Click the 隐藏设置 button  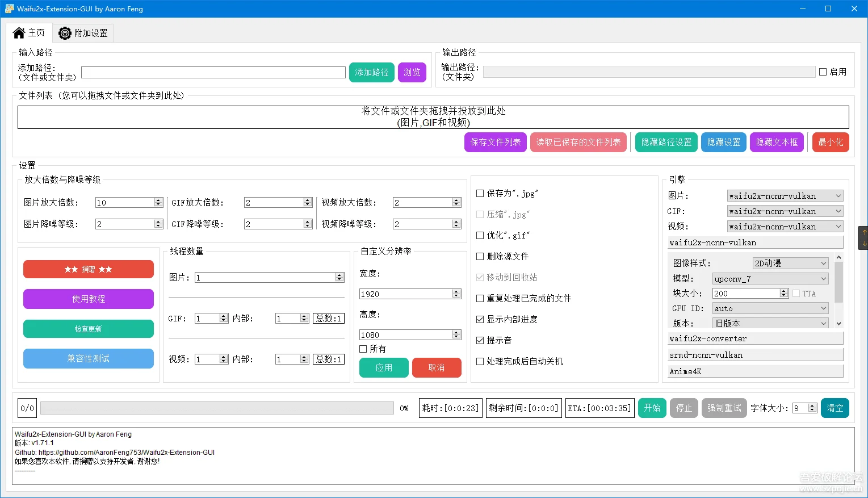coord(724,142)
